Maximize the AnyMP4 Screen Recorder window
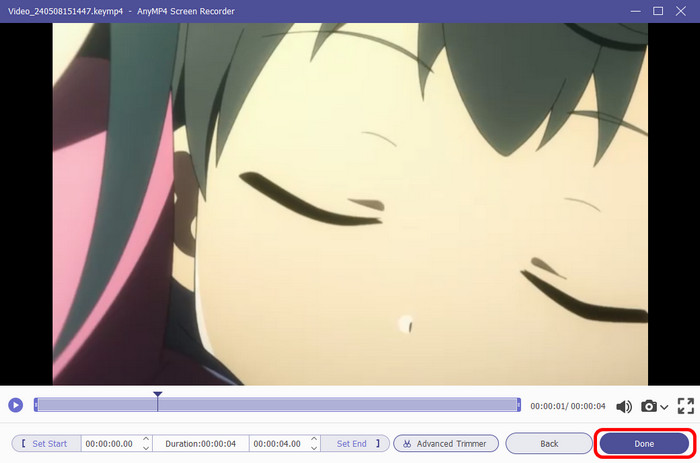The width and height of the screenshot is (700, 463). pyautogui.click(x=658, y=11)
